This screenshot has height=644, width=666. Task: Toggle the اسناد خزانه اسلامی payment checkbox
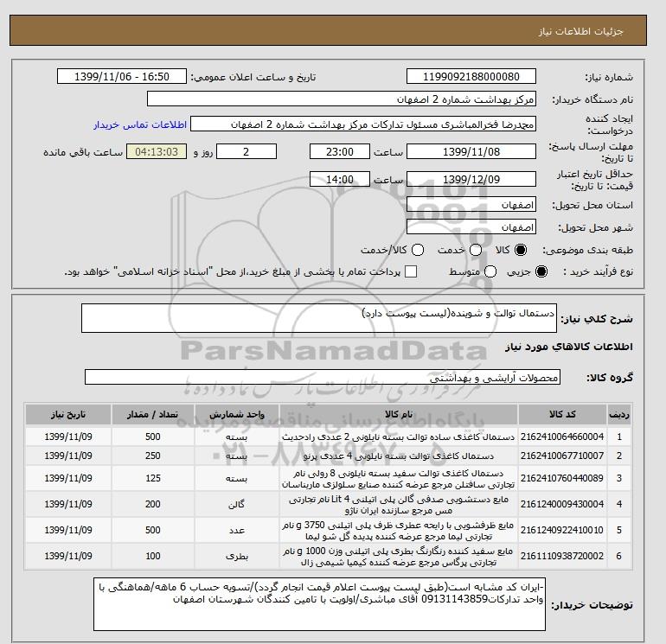411,271
